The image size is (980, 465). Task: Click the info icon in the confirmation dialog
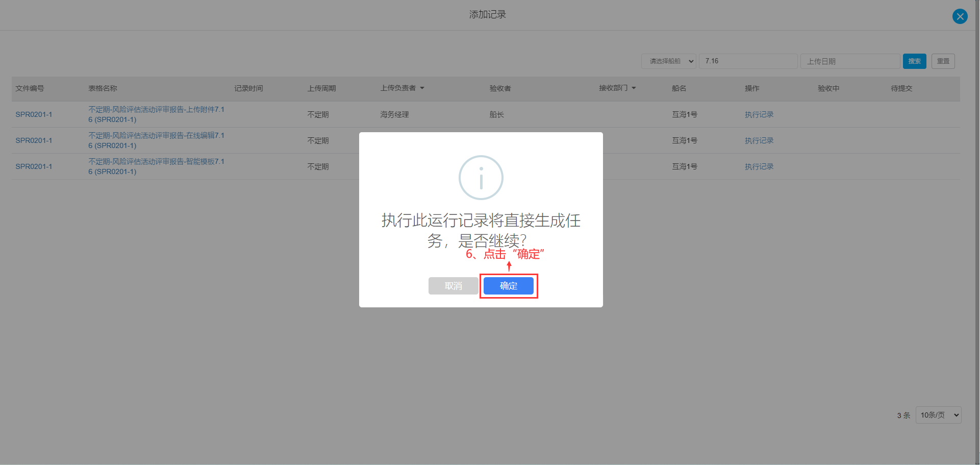point(481,178)
